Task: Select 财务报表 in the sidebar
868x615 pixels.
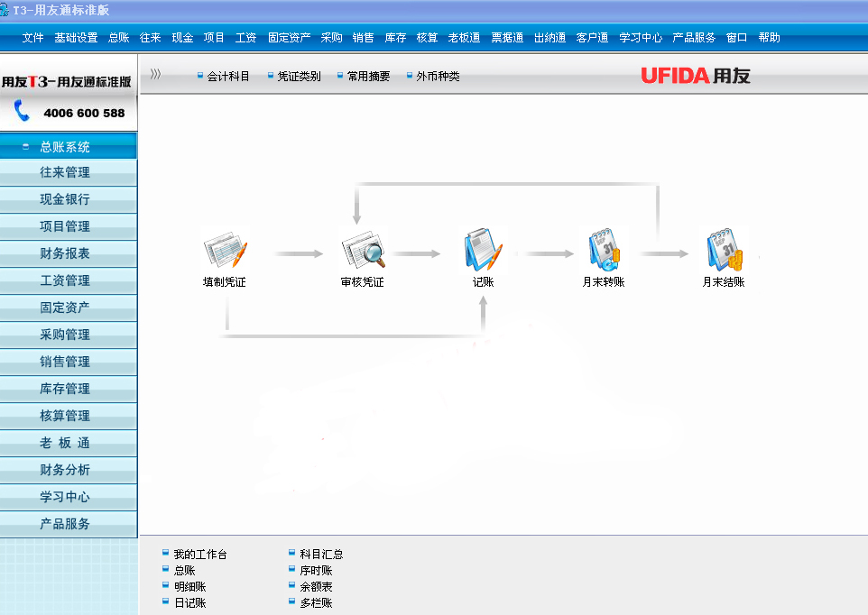Action: (69, 254)
